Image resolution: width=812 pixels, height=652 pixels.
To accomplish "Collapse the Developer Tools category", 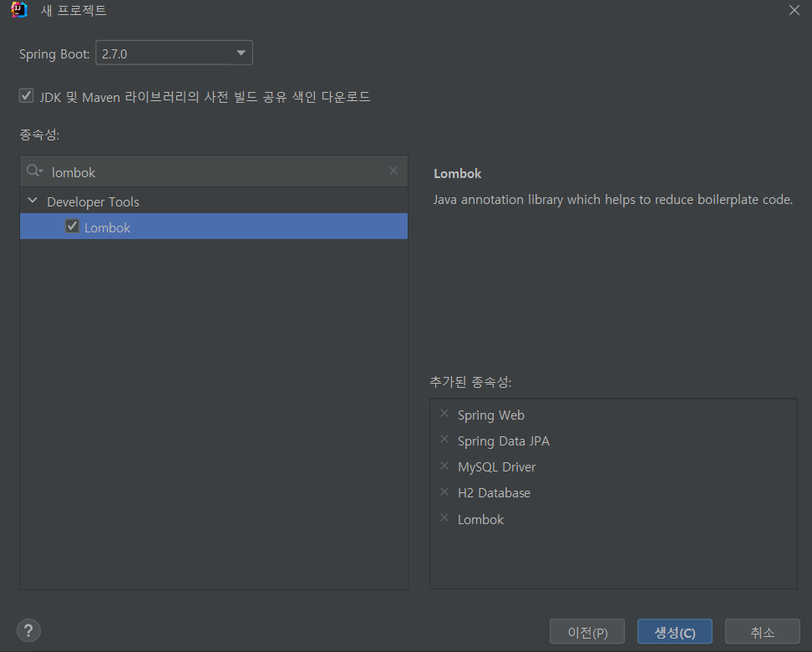I will 33,201.
